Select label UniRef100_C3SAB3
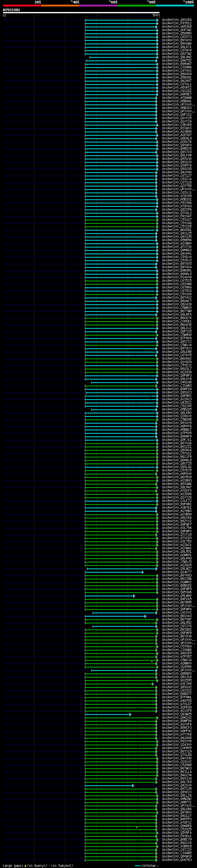This screenshot has width=197, height=868. (177, 386)
